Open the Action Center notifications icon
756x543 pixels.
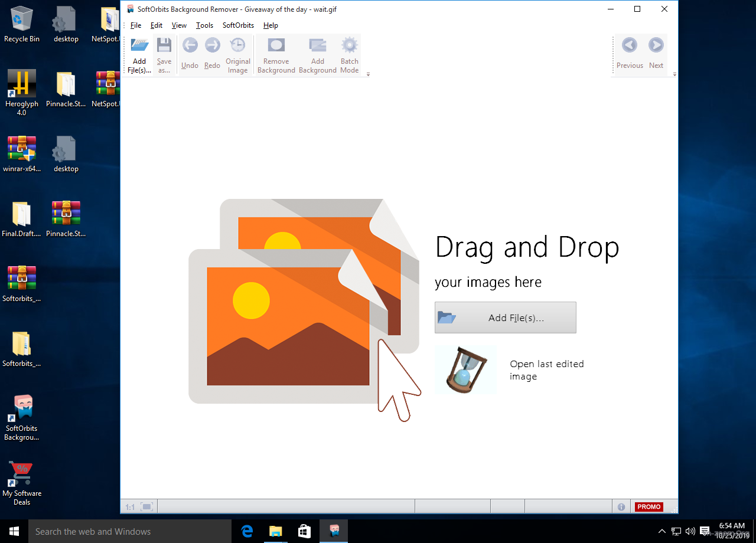704,531
